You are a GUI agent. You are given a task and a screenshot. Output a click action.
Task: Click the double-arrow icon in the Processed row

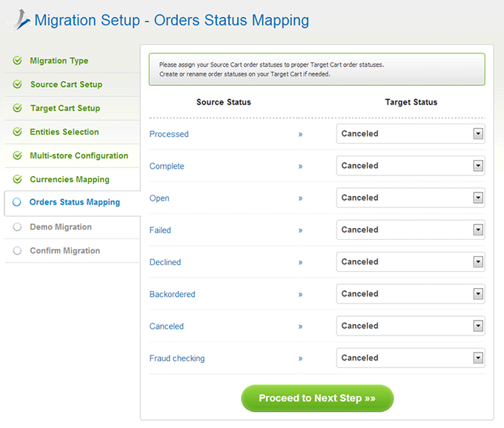[300, 134]
